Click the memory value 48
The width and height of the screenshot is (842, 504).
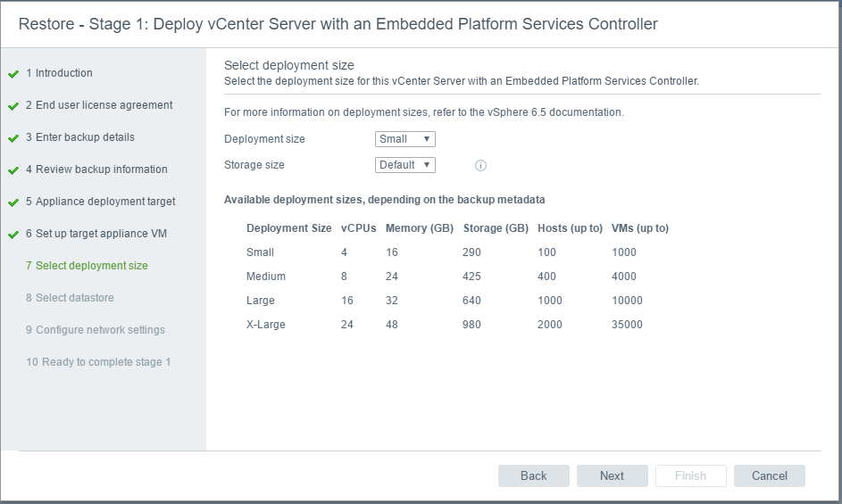coord(391,325)
